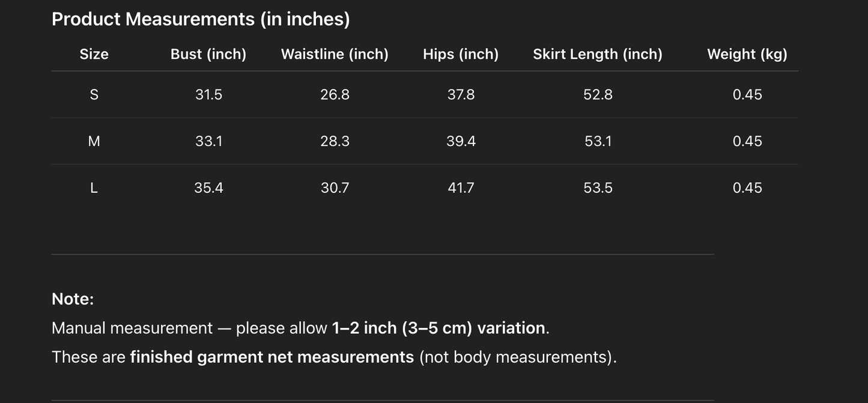Click the "Note:" label
Image resolution: width=868 pixels, height=403 pixels.
73,299
